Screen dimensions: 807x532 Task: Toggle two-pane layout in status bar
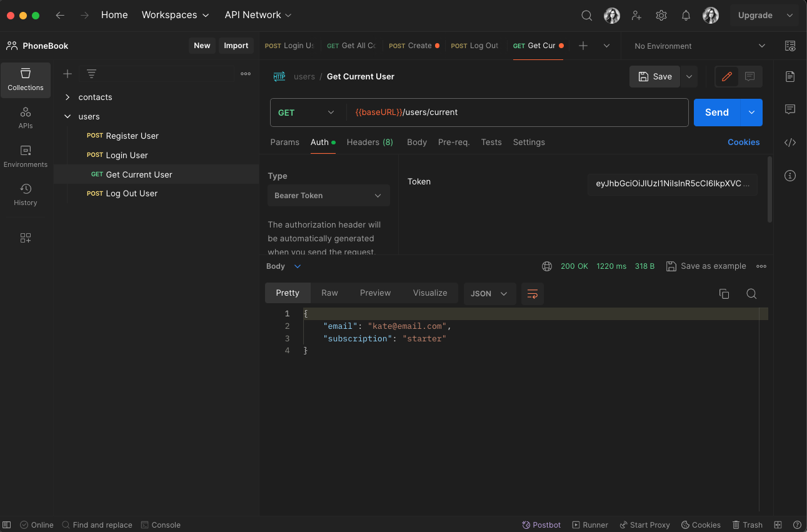click(778, 525)
